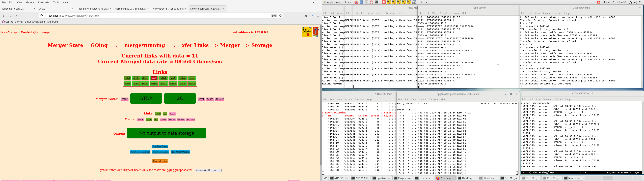Viewport: 644px width, 181px height.
Task: Click the screenshot camera launcher icon
Action: [414, 2]
